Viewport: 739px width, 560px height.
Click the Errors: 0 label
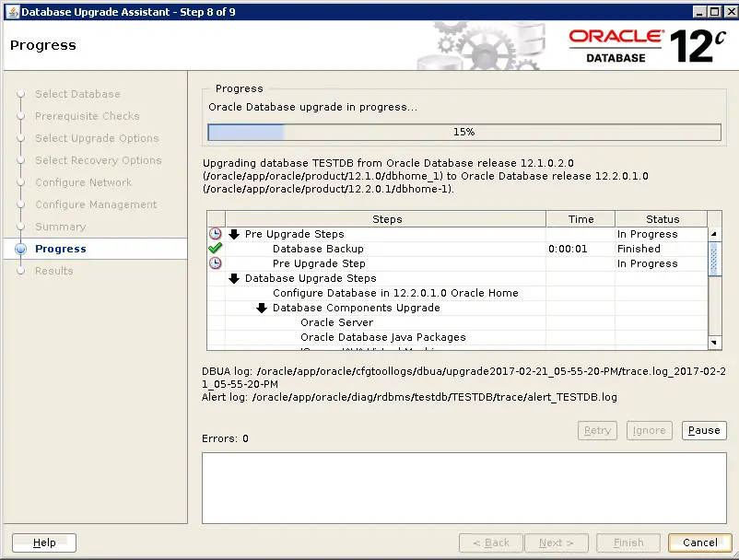(x=225, y=438)
